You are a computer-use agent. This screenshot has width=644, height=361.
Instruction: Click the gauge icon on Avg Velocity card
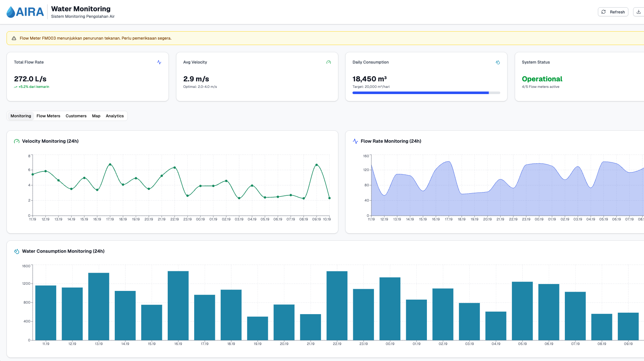pos(329,62)
